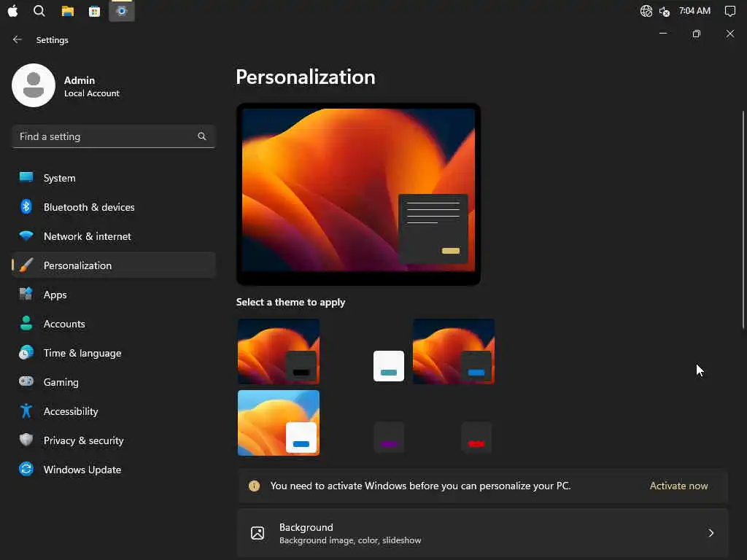
Task: Click the Bluetooth & devices icon
Action: tap(26, 206)
